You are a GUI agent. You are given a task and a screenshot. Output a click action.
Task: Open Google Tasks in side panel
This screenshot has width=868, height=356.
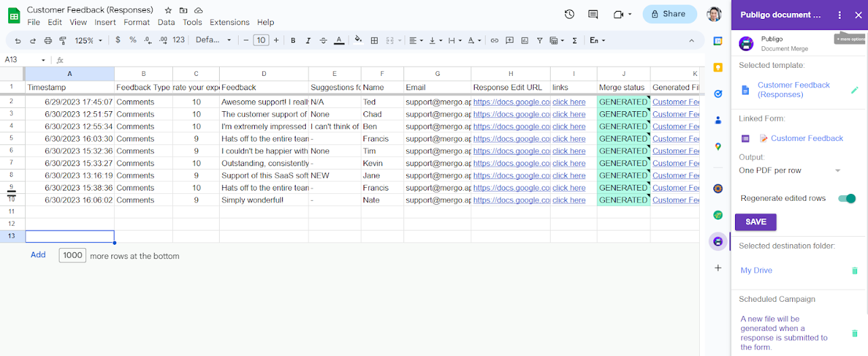(718, 94)
